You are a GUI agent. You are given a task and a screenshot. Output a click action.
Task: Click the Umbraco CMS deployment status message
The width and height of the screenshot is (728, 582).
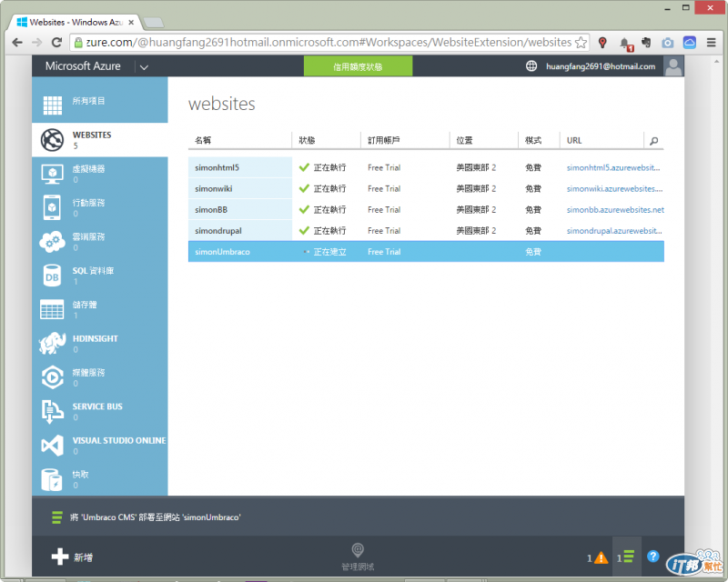coord(155,517)
